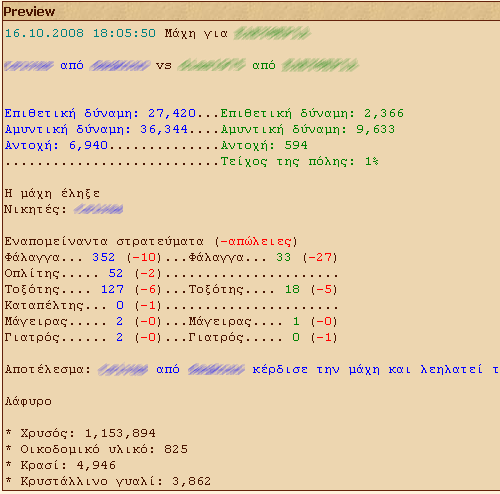Click the defender Γιατρός label
The image size is (500, 494).
click(x=216, y=337)
